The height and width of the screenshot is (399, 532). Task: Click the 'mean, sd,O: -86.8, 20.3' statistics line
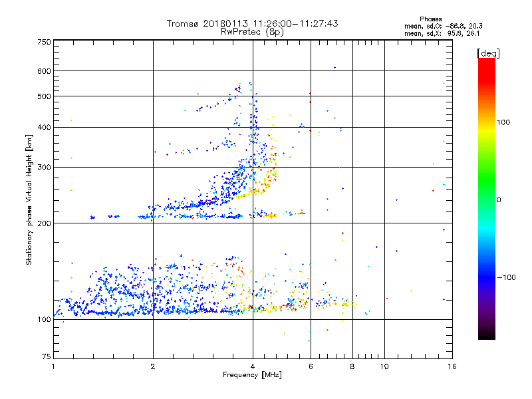tap(444, 26)
